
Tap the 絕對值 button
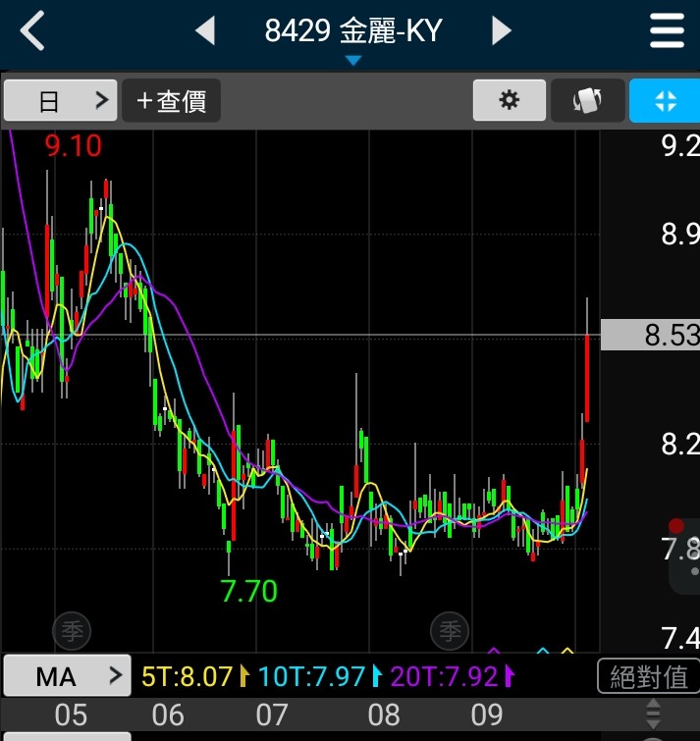click(649, 676)
